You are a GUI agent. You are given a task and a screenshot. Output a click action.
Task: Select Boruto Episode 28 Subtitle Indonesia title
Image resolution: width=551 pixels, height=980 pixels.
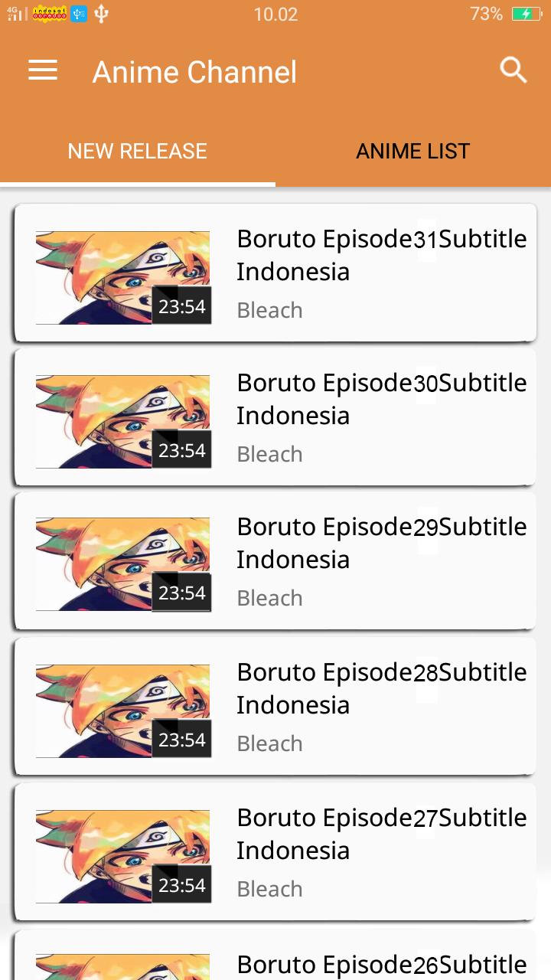[382, 688]
